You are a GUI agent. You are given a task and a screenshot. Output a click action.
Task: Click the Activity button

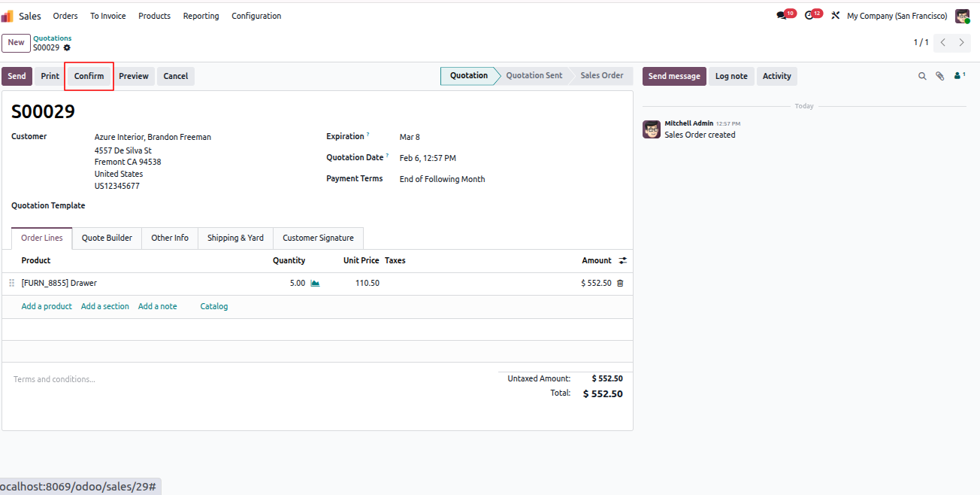click(777, 76)
